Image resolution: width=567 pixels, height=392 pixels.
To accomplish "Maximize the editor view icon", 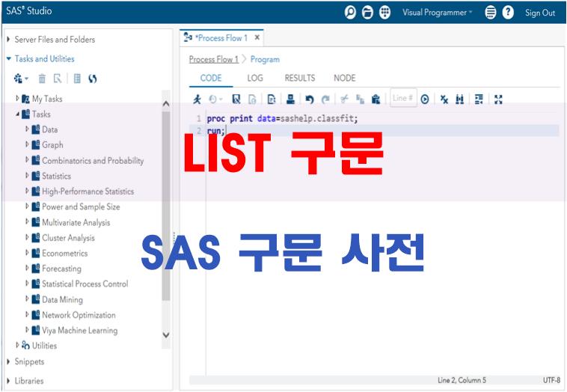I will coord(498,99).
